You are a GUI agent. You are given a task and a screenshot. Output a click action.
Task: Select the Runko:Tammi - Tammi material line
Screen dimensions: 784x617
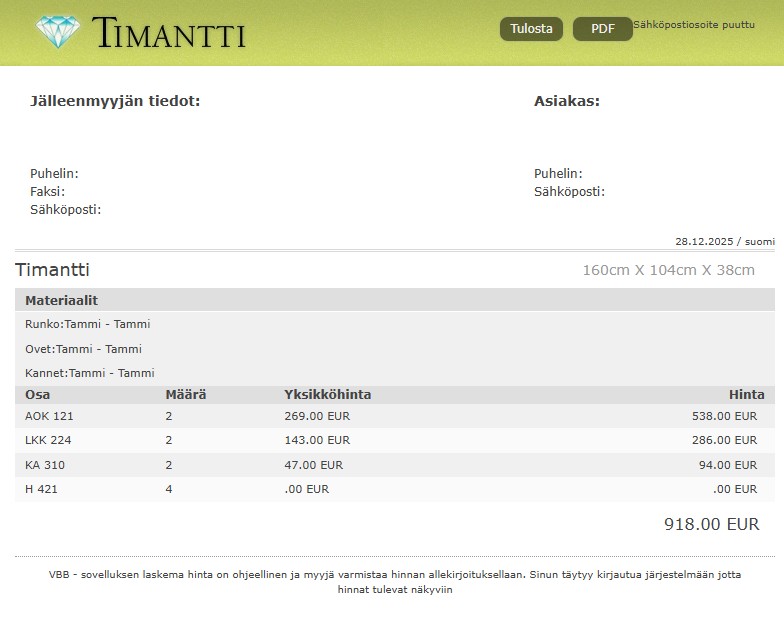click(x=87, y=324)
